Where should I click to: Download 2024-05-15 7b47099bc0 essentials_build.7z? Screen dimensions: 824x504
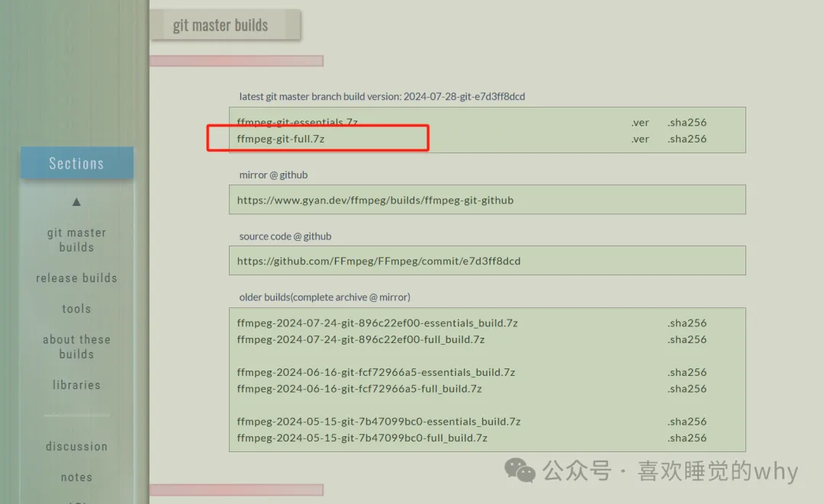(378, 422)
